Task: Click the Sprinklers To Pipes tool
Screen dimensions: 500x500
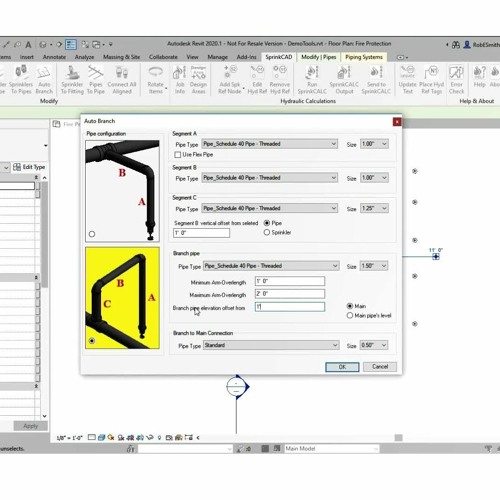Action: click(21, 79)
